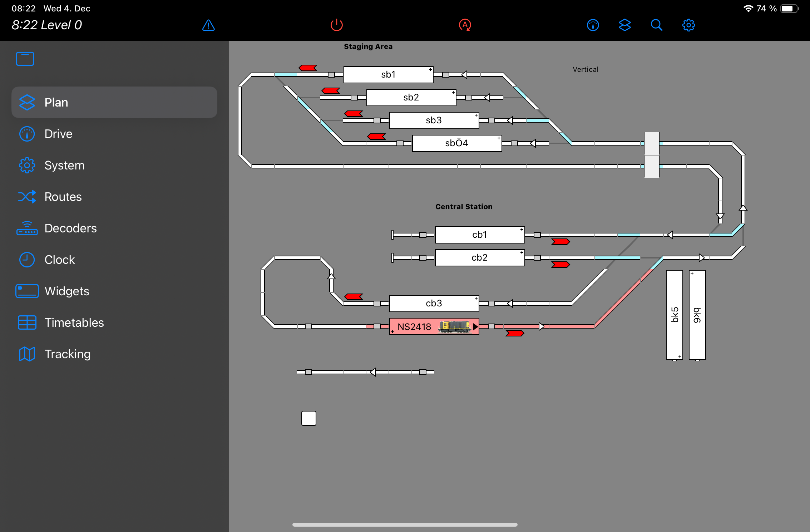Screen dimensions: 810x532
Task: Open Routes in the sidebar
Action: (63, 197)
